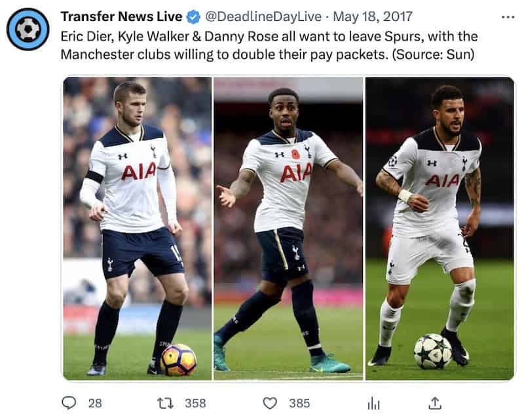This screenshot has width=524, height=420.
Task: Open right photo with white shorts
Action: pos(440,229)
